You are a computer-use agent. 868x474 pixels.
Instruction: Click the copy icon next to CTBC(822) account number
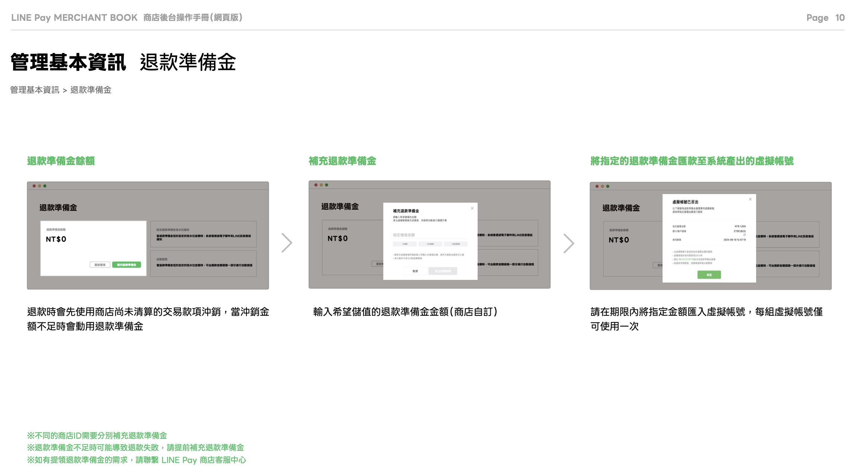pos(744,235)
